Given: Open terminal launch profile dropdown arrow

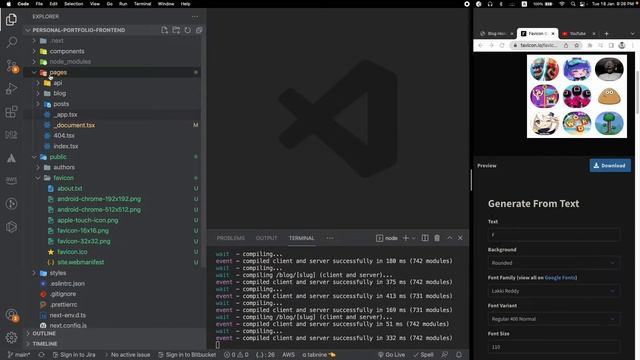Looking at the screenshot, I should click(414, 238).
